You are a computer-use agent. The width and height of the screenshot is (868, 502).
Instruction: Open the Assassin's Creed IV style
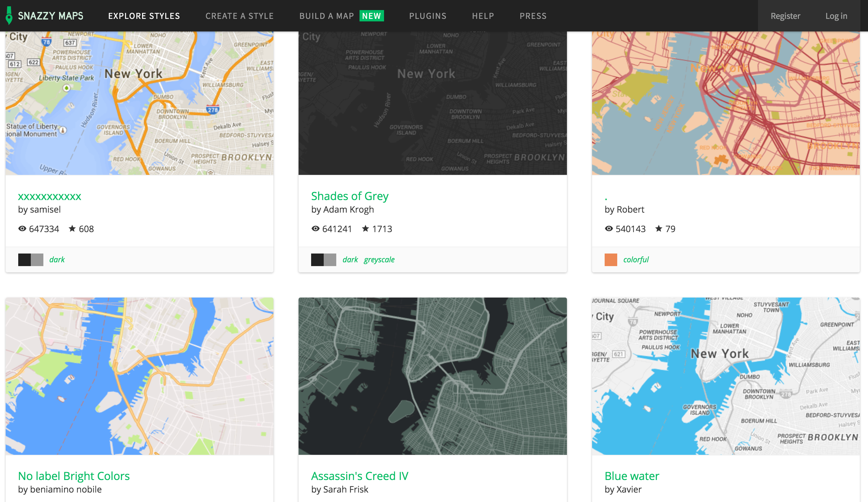(360, 476)
